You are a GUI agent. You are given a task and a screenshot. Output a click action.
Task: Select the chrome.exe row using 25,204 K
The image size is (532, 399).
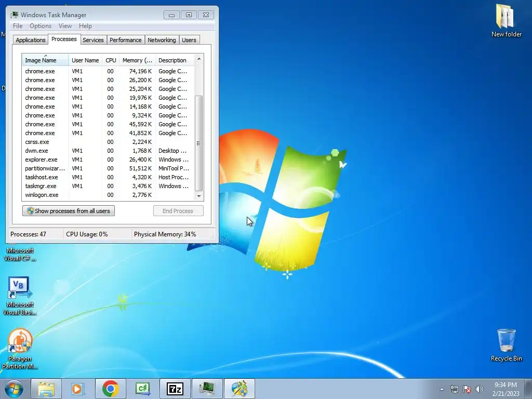pos(108,89)
